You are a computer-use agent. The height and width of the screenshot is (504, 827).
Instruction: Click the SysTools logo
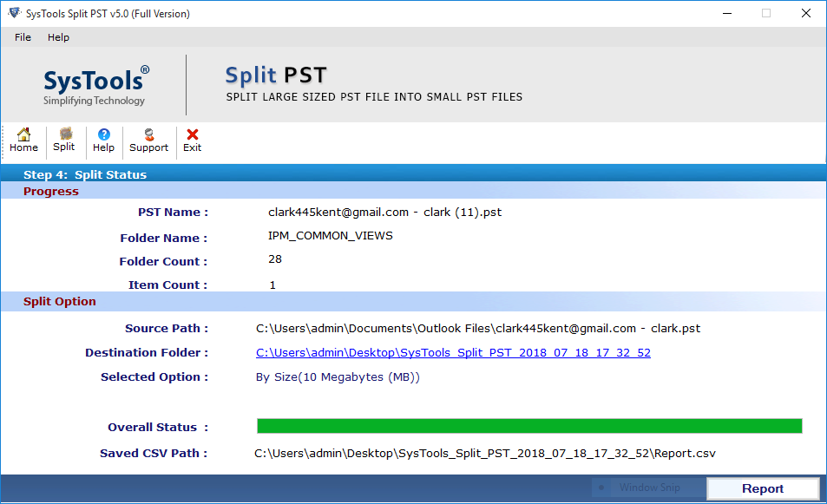coord(96,86)
